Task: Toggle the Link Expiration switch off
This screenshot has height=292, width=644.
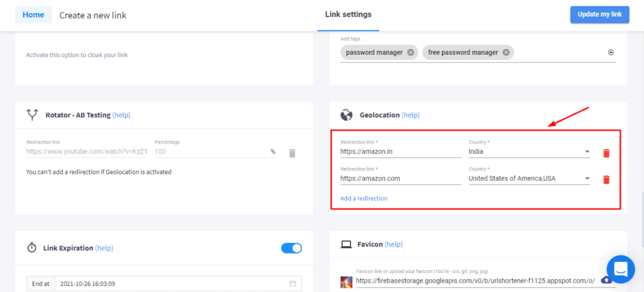Action: coord(291,249)
